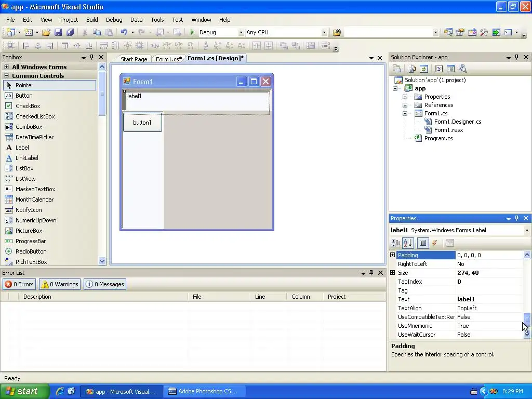Open the File menu

click(x=10, y=20)
